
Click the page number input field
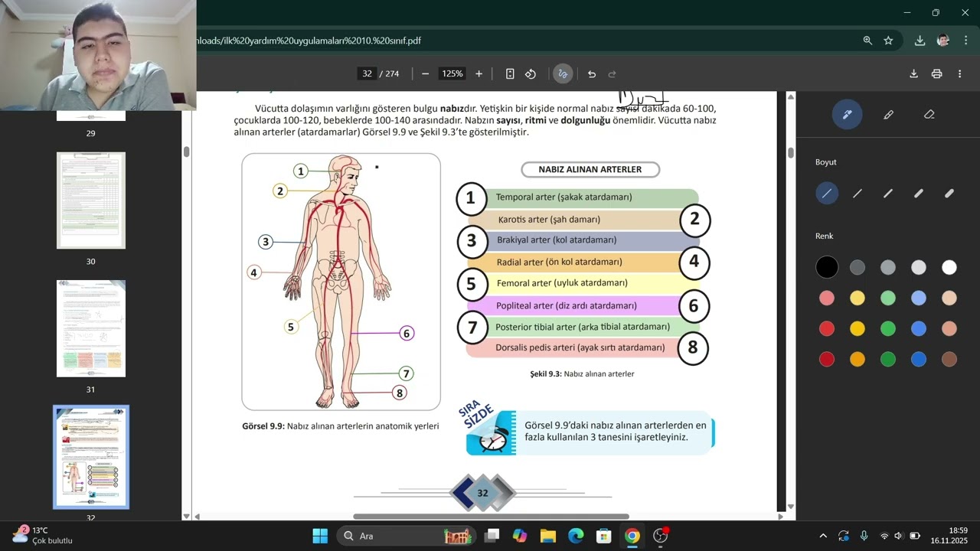(x=367, y=73)
